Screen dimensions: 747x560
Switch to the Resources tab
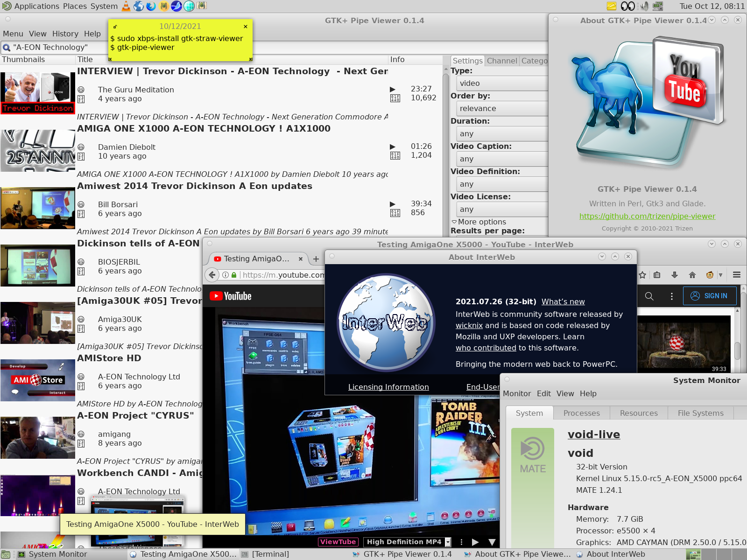pyautogui.click(x=639, y=413)
